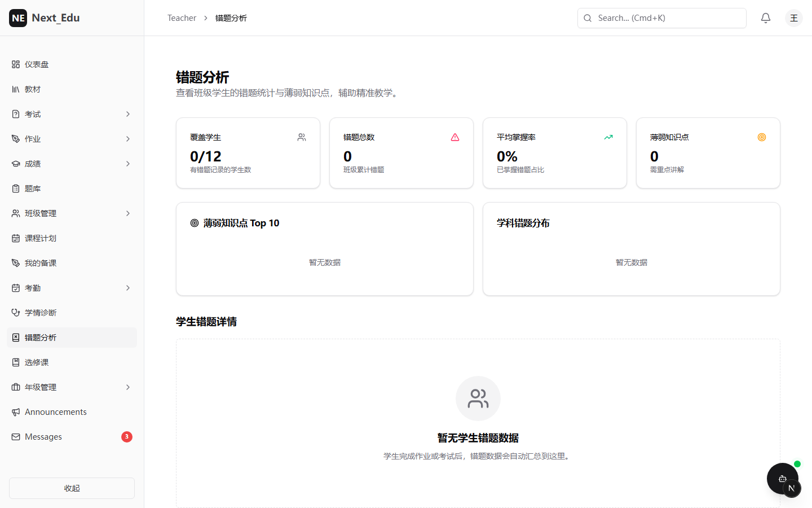The height and width of the screenshot is (508, 812).
Task: Open the notifications bell
Action: click(766, 18)
